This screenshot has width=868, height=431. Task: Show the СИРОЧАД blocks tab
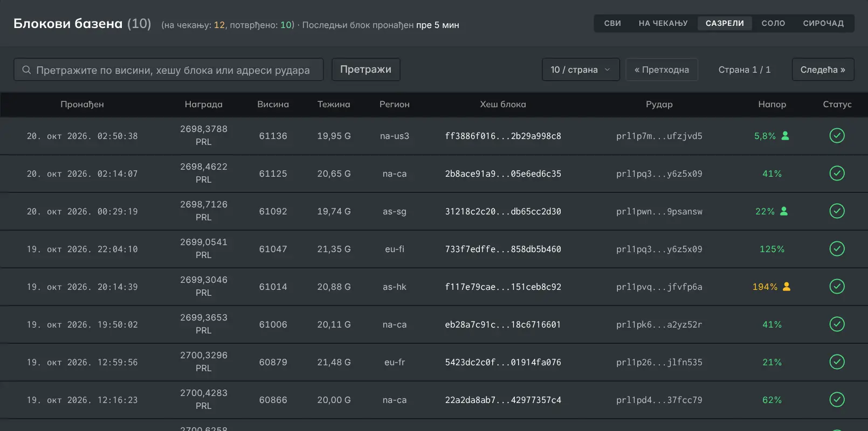tap(823, 23)
